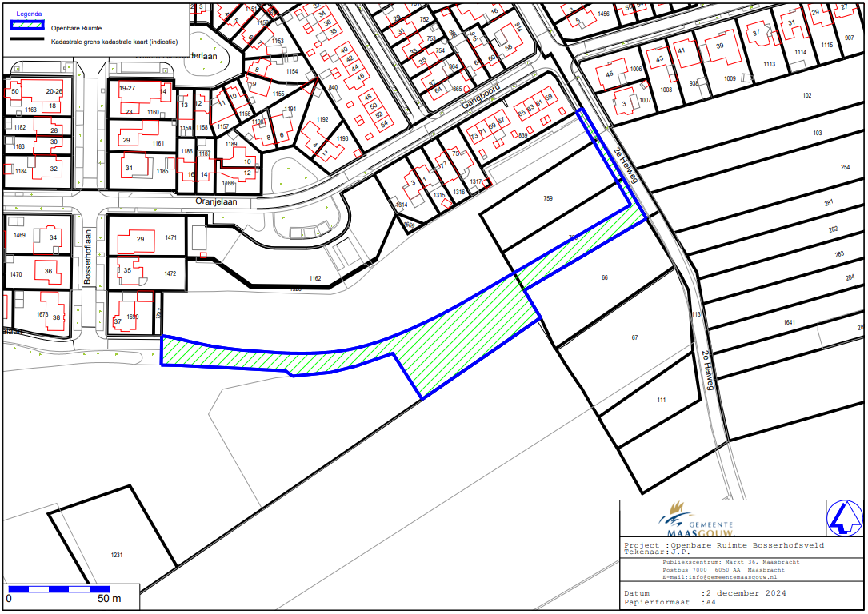868x614 pixels.
Task: Select parcel 1162 below Oranjelaan
Action: (314, 278)
